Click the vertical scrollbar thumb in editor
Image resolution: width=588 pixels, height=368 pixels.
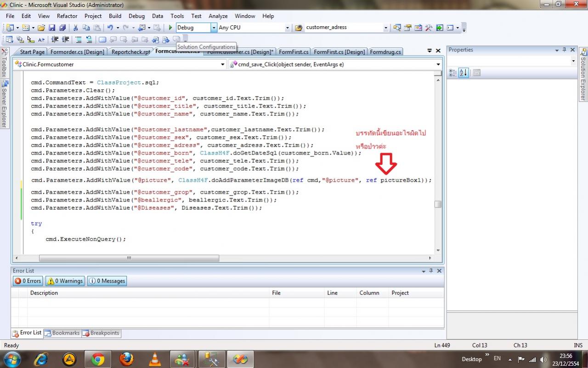[438, 204]
